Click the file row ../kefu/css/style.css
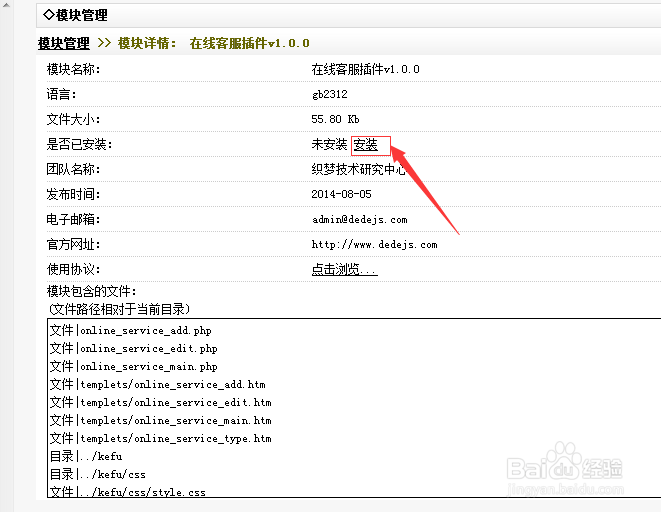This screenshot has height=512, width=661. click(128, 492)
